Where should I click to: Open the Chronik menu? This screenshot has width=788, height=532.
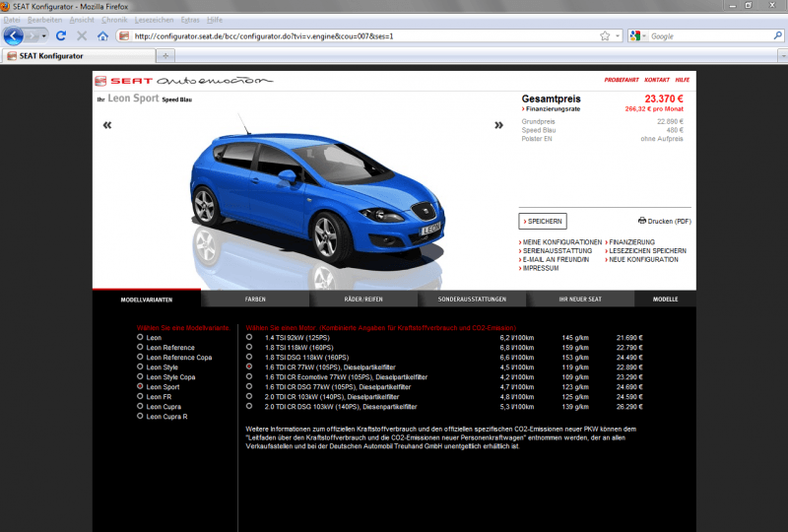114,20
